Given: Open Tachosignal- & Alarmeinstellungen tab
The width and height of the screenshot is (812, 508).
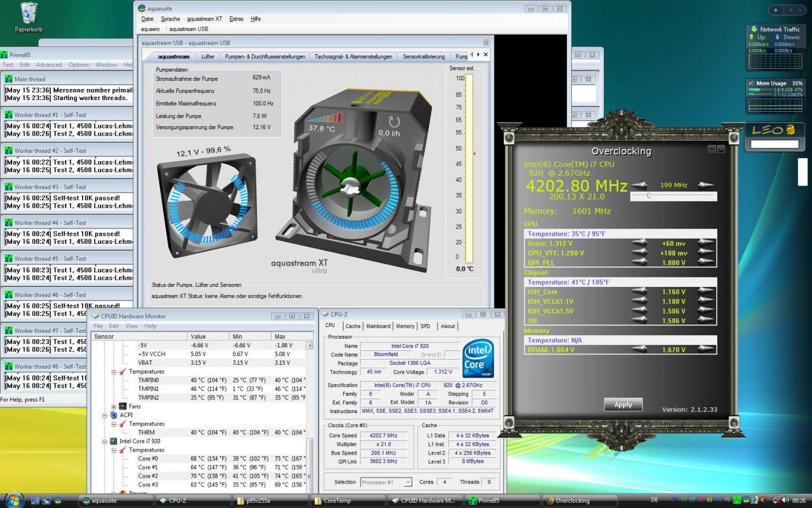Looking at the screenshot, I should 353,56.
